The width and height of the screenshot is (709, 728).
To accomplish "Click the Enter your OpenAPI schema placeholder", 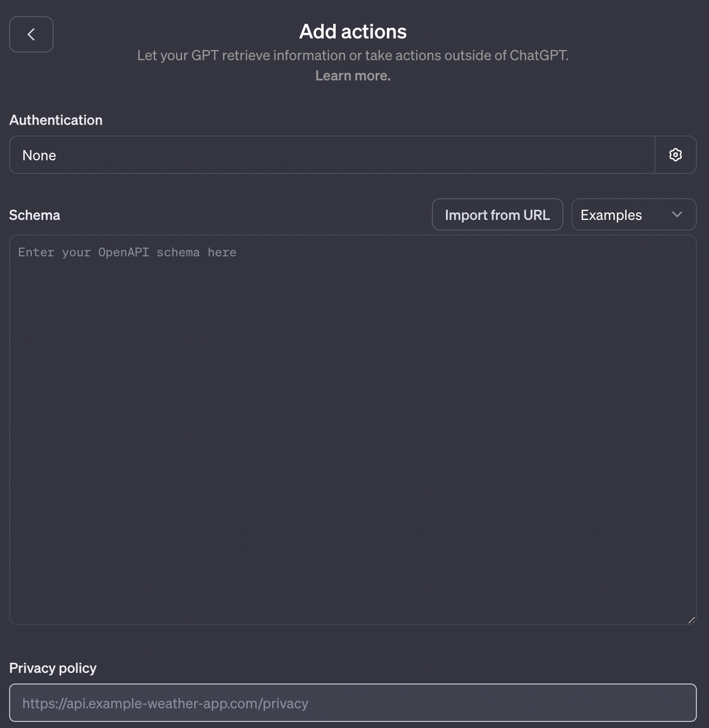I will pyautogui.click(x=127, y=252).
